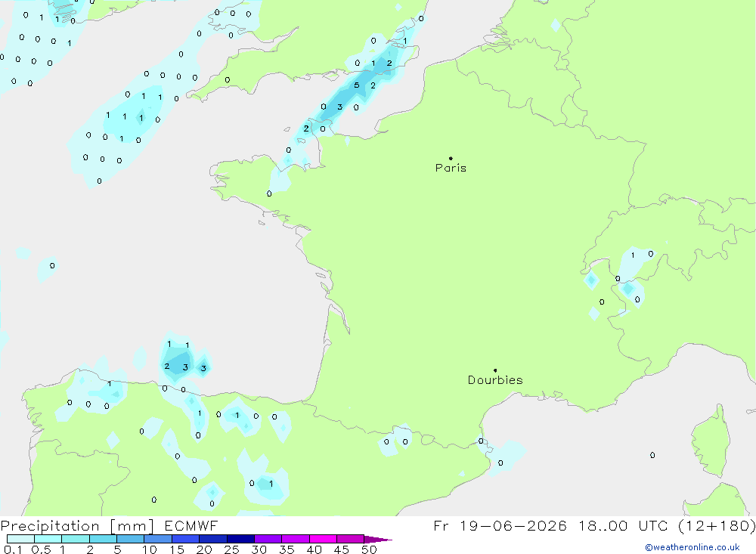The image size is (756, 554).
Task: Click the 18.00 UTC (12+180) time label
Action: pyautogui.click(x=668, y=525)
